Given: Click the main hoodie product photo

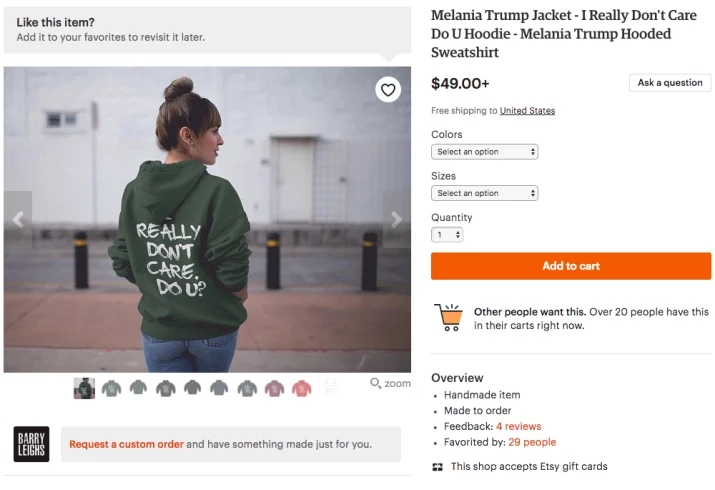Looking at the screenshot, I should click(x=207, y=219).
